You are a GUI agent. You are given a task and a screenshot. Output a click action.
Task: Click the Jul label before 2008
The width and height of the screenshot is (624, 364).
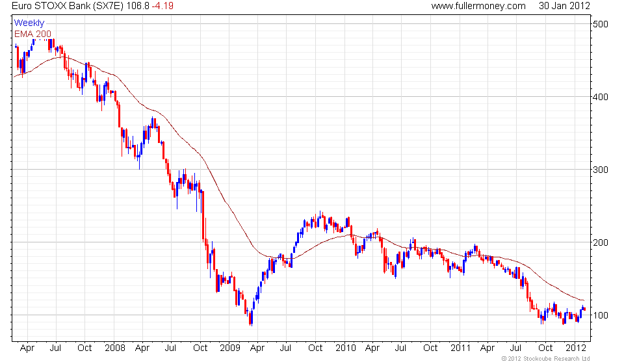[56, 348]
